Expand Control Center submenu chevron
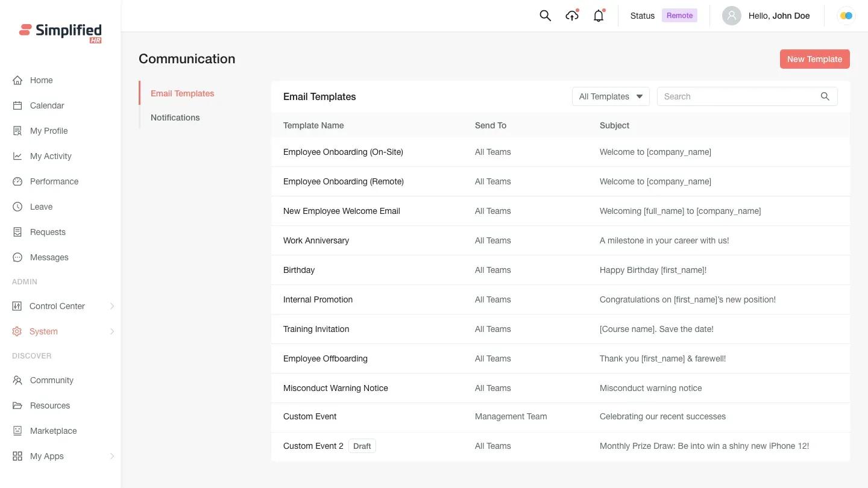The image size is (868, 488). (x=112, y=306)
